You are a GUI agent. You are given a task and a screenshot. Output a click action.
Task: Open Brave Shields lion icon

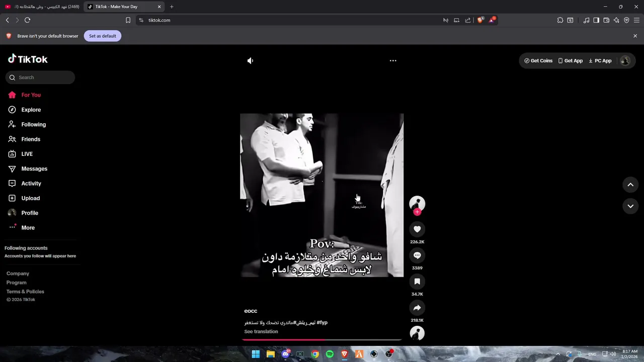tap(480, 20)
